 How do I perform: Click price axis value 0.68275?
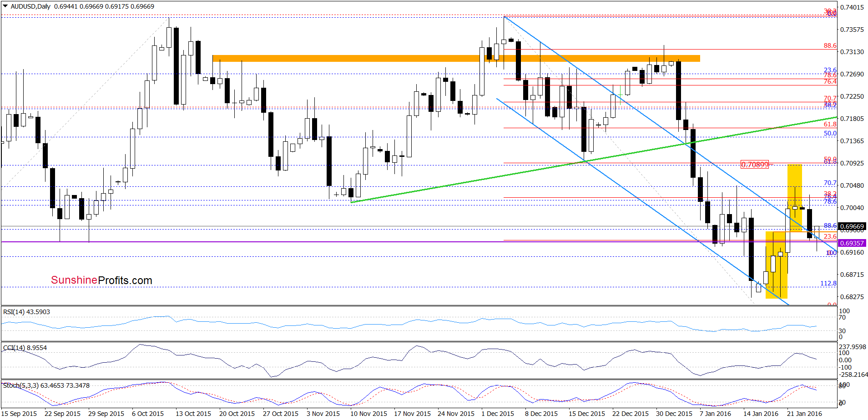[x=852, y=297]
